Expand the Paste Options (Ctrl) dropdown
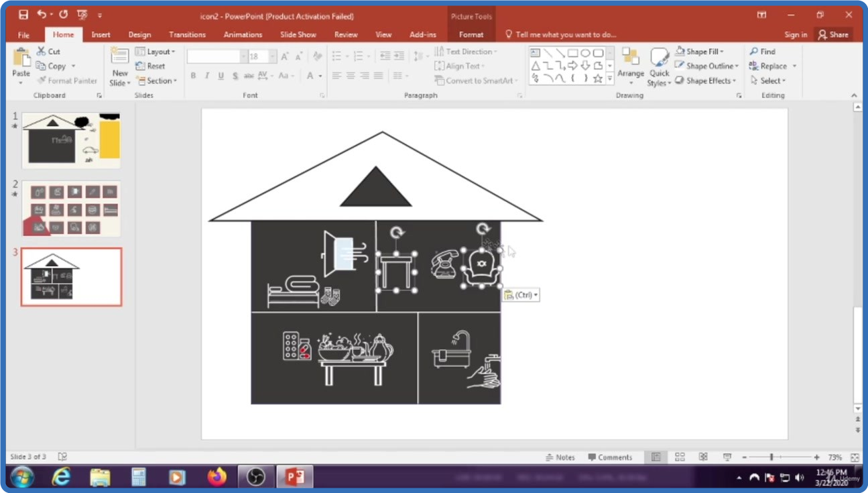The image size is (868, 493). [521, 295]
